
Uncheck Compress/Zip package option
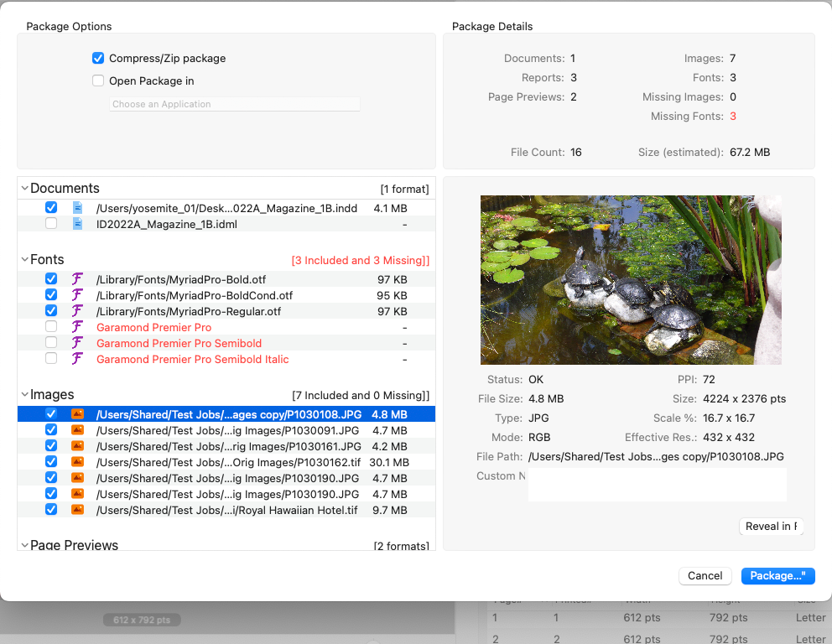tap(98, 58)
